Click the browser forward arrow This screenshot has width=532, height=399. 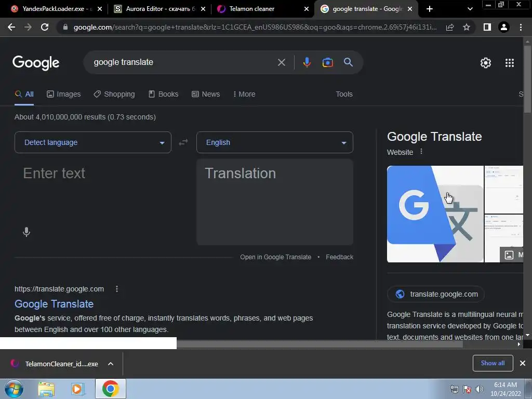pos(28,27)
